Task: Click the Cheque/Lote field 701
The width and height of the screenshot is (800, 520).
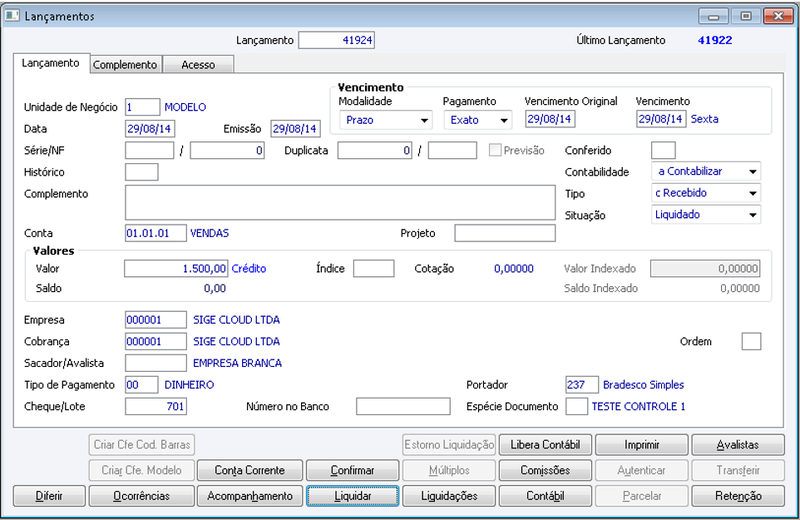Action: pyautogui.click(x=156, y=407)
